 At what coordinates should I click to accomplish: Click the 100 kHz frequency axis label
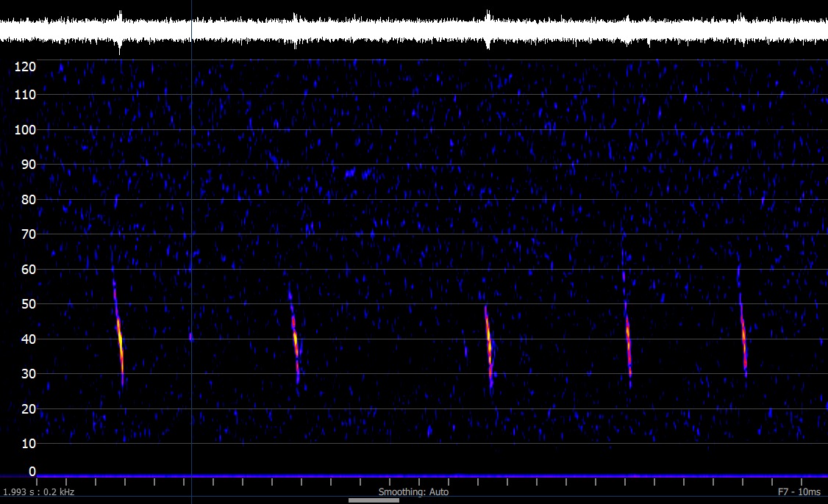tap(26, 130)
